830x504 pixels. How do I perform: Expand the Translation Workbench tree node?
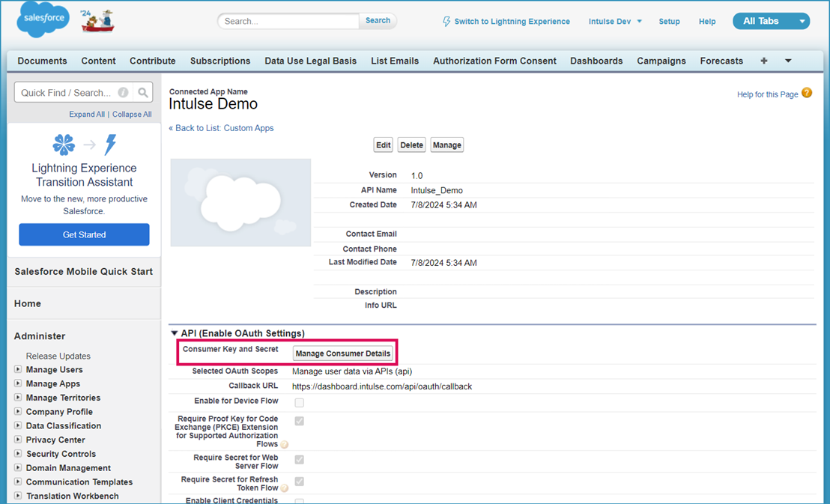[x=18, y=496]
